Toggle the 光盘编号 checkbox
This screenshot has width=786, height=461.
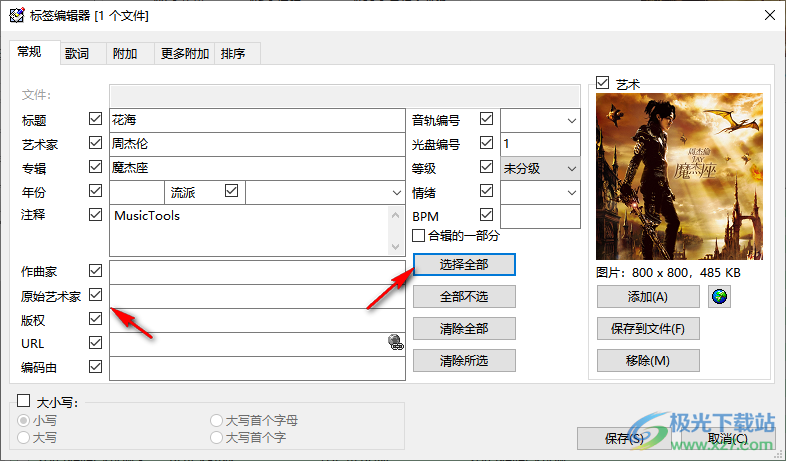tap(486, 143)
